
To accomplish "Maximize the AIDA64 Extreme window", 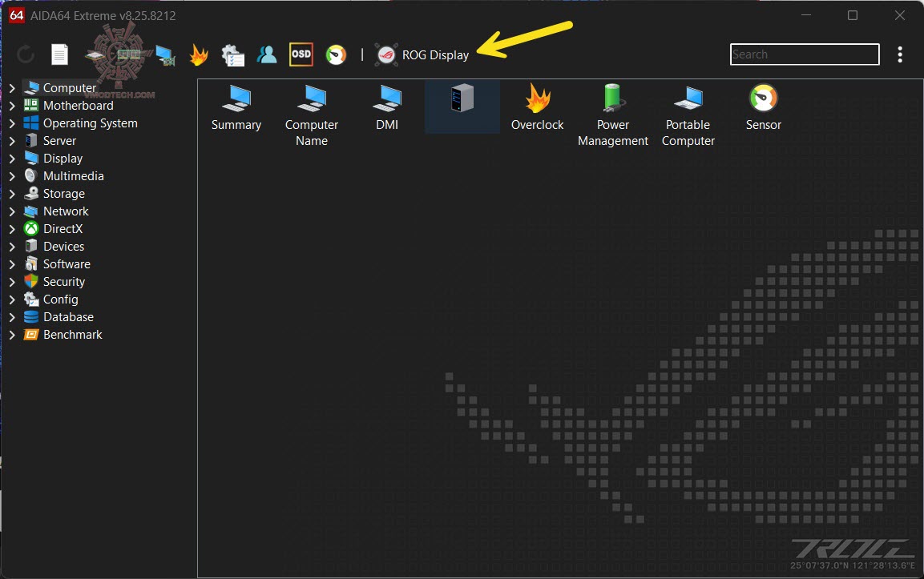I will tap(853, 15).
